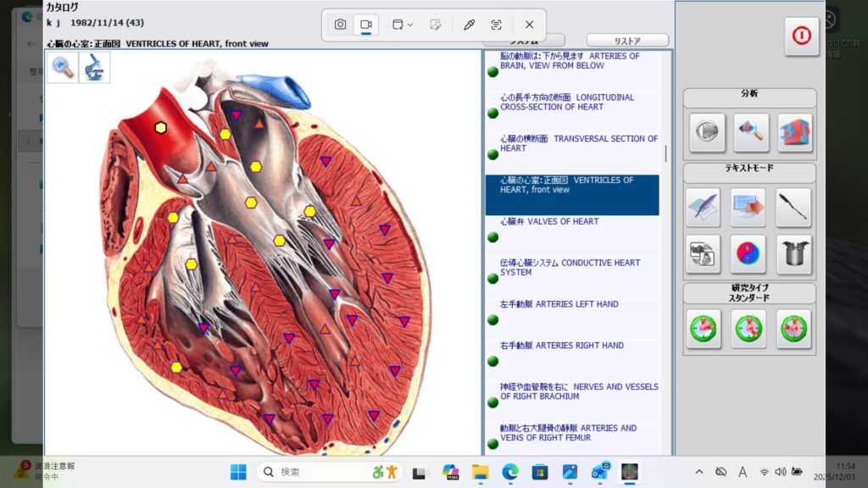This screenshot has height=488, width=868.
Task: Click the quill pen text mode icon
Action: 703,207
